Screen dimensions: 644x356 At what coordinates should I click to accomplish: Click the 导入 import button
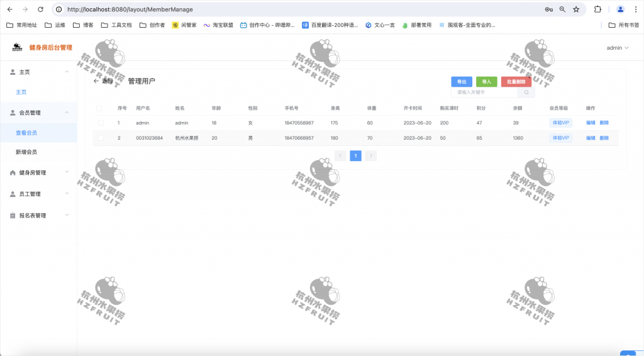tap(487, 82)
